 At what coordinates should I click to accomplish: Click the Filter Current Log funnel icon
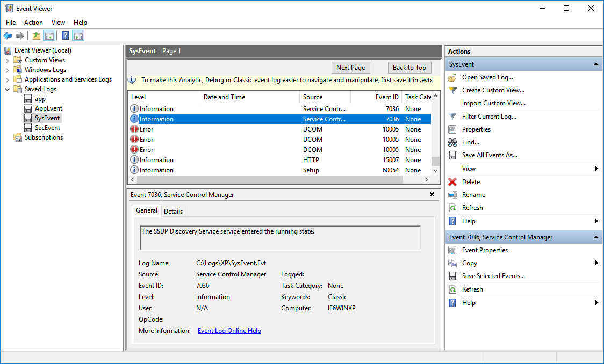pos(452,116)
